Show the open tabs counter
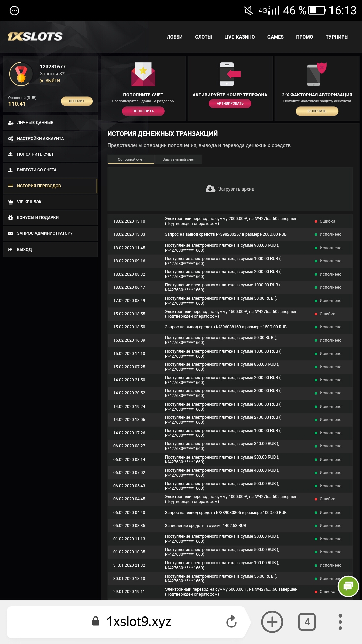362x644 pixels. pyautogui.click(x=307, y=622)
